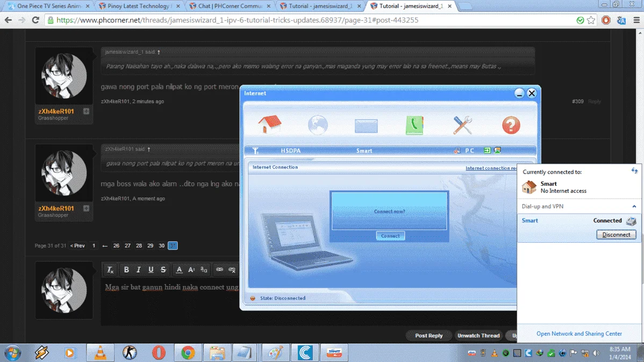The width and height of the screenshot is (644, 362).
Task: Click the Disconnect button for Smart
Action: click(x=616, y=235)
